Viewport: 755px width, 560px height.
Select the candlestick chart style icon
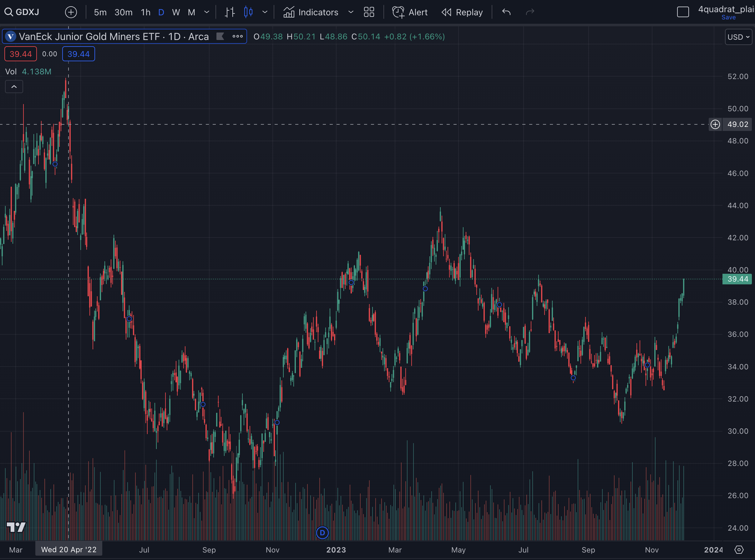click(x=248, y=12)
